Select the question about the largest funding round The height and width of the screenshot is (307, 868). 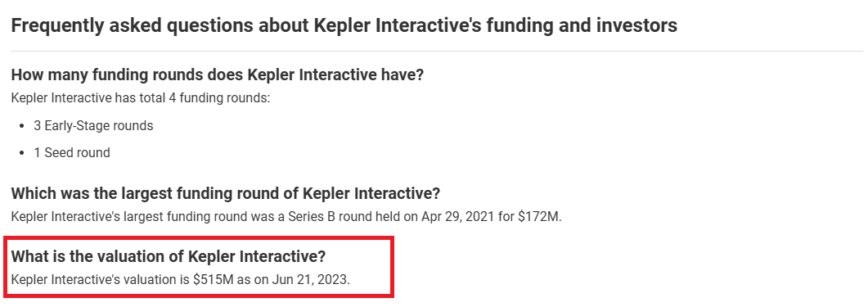click(225, 193)
